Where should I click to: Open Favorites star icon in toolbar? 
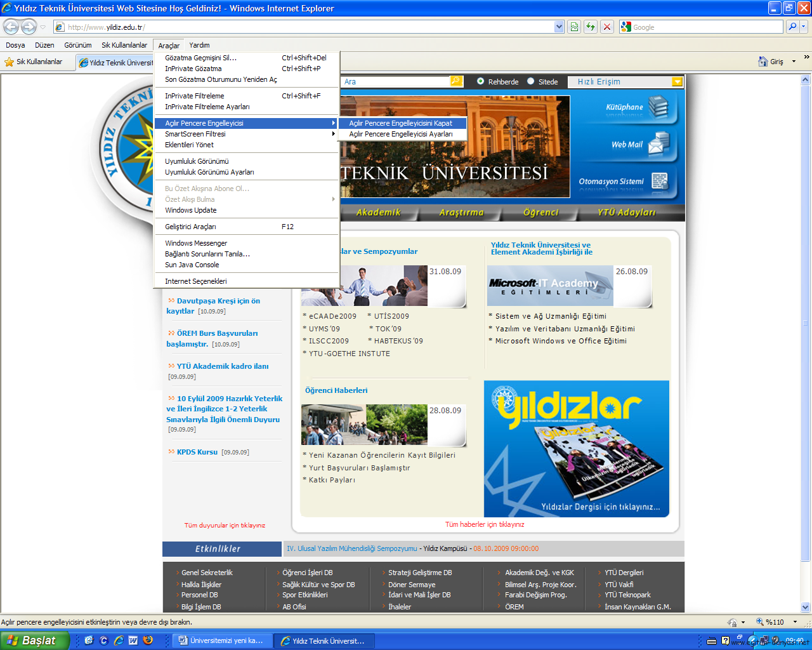10,62
